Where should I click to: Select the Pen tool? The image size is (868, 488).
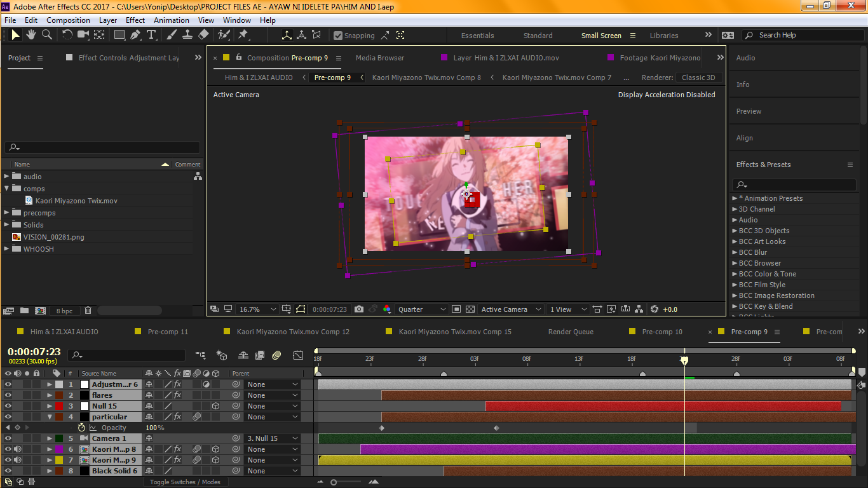click(x=135, y=35)
